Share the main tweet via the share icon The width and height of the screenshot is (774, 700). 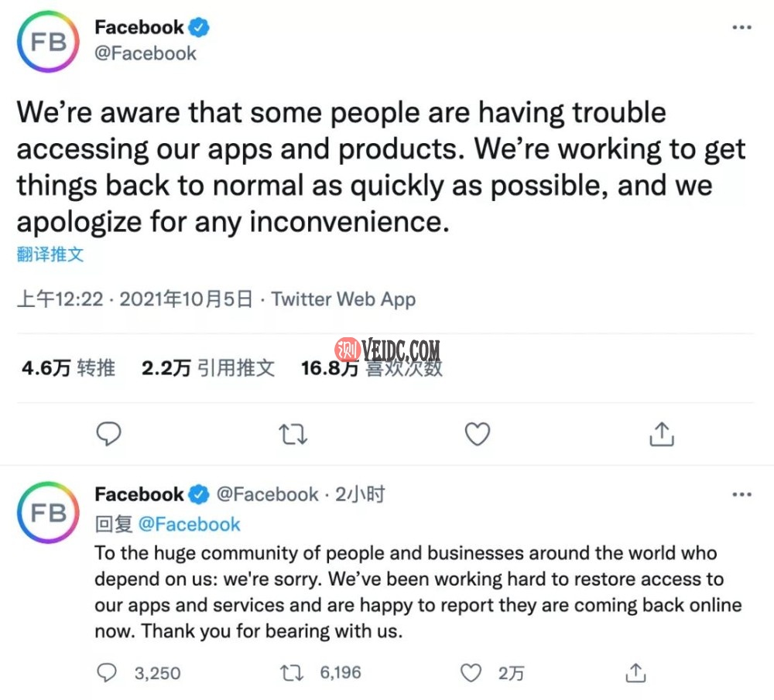[660, 435]
